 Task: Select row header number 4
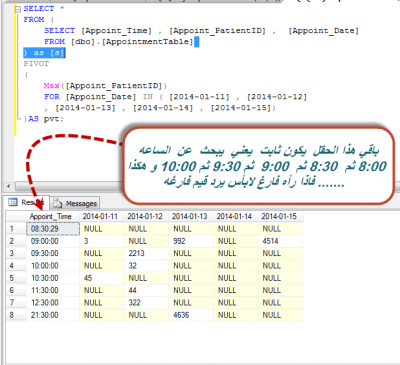click(16, 266)
